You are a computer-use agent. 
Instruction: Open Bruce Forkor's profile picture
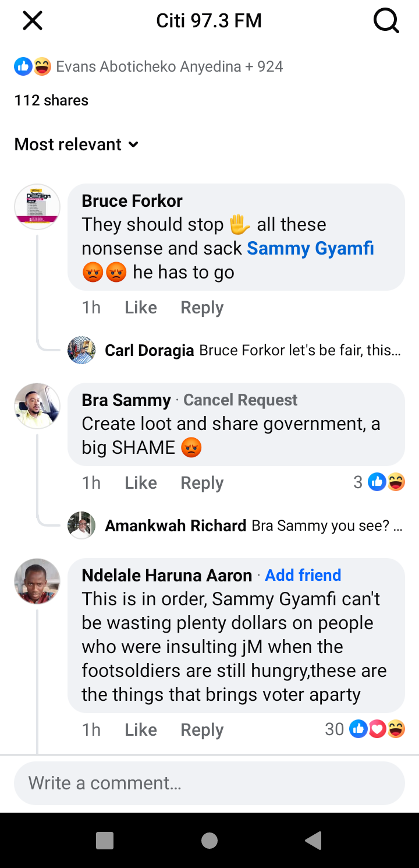tap(37, 207)
